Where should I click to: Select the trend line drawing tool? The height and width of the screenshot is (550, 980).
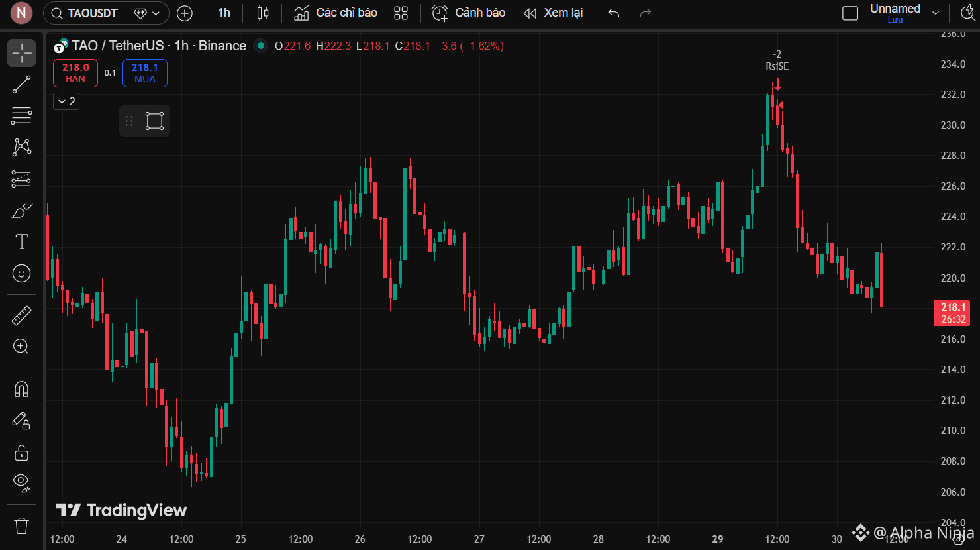(21, 85)
